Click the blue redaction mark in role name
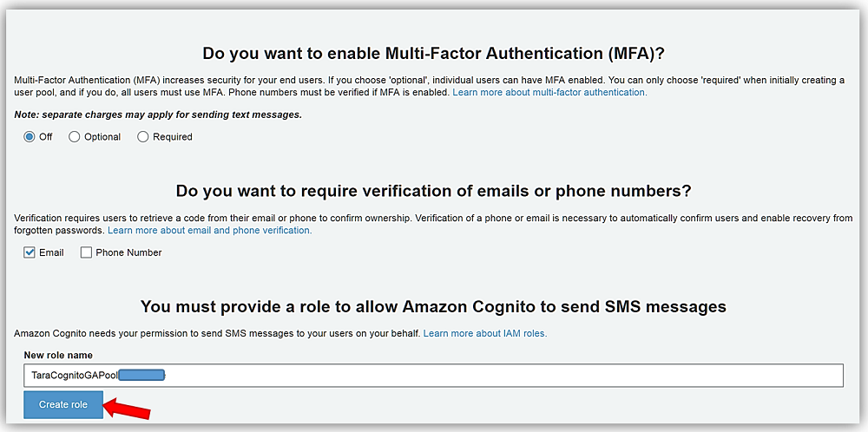This screenshot has height=432, width=868. 141,376
